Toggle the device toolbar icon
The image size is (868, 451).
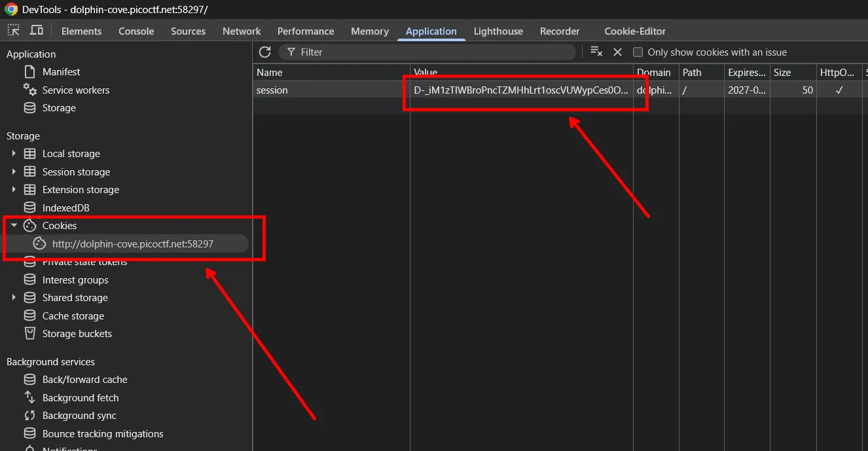37,31
